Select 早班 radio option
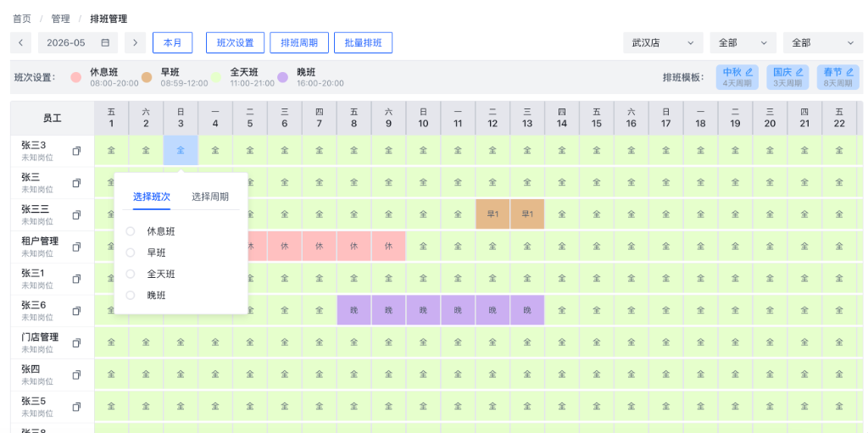The image size is (868, 433). 130,253
